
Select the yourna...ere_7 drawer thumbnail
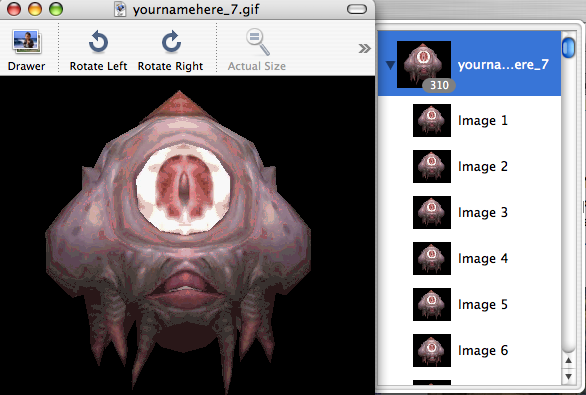pyautogui.click(x=424, y=64)
